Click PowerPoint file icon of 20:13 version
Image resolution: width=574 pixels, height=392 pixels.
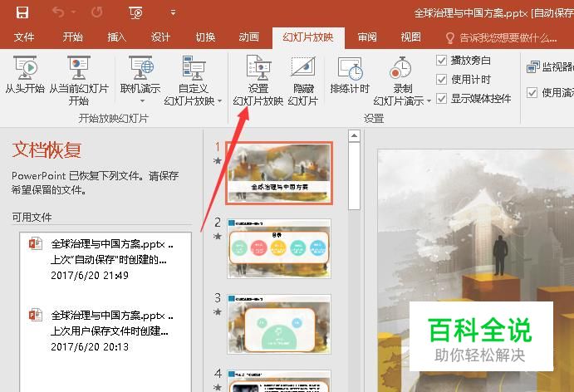[x=36, y=315]
